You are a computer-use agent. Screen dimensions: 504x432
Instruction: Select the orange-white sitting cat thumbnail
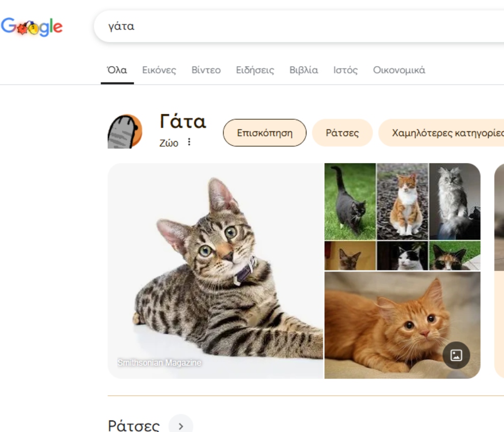(402, 201)
